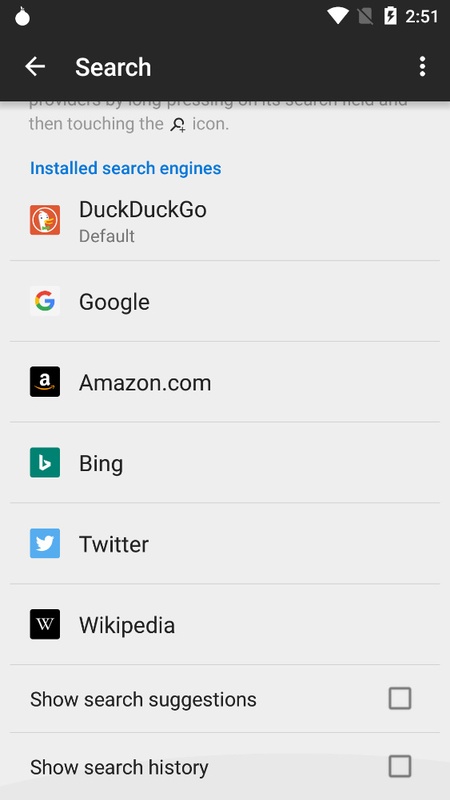Open the Bing search engine entry

[225, 462]
